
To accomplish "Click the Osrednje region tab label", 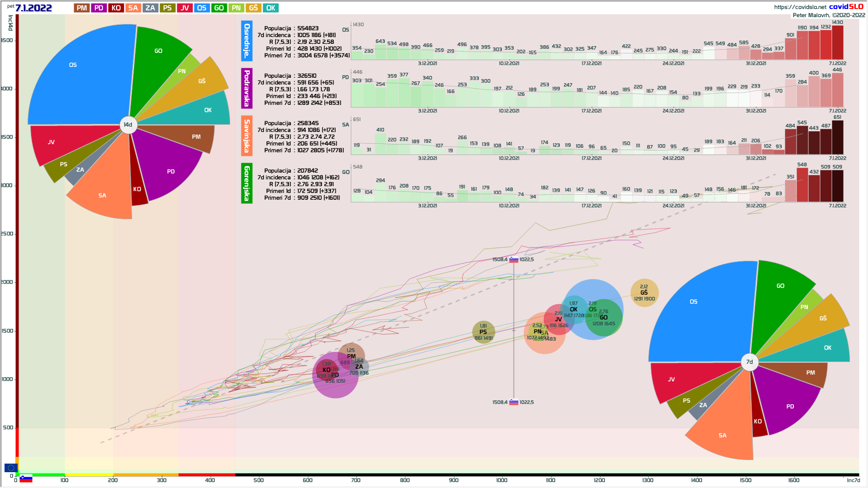I will click(x=247, y=41).
